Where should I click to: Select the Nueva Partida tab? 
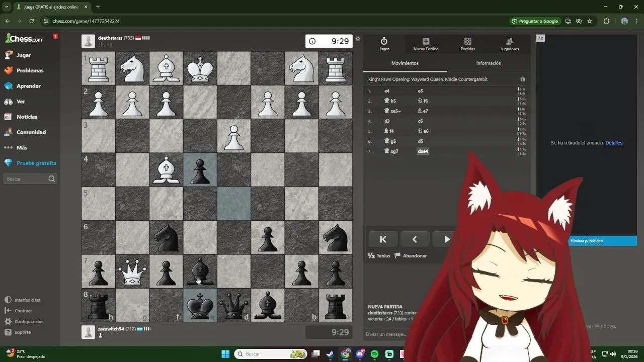pos(426,44)
